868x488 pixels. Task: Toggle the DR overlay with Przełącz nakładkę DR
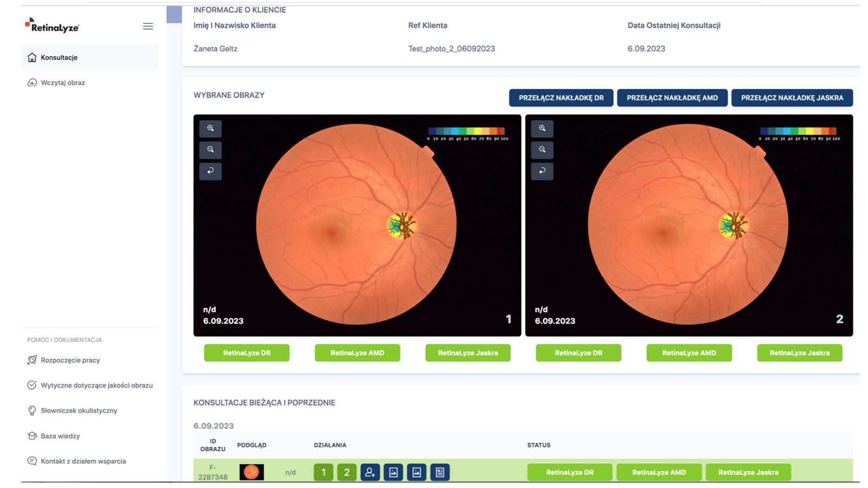pos(561,98)
